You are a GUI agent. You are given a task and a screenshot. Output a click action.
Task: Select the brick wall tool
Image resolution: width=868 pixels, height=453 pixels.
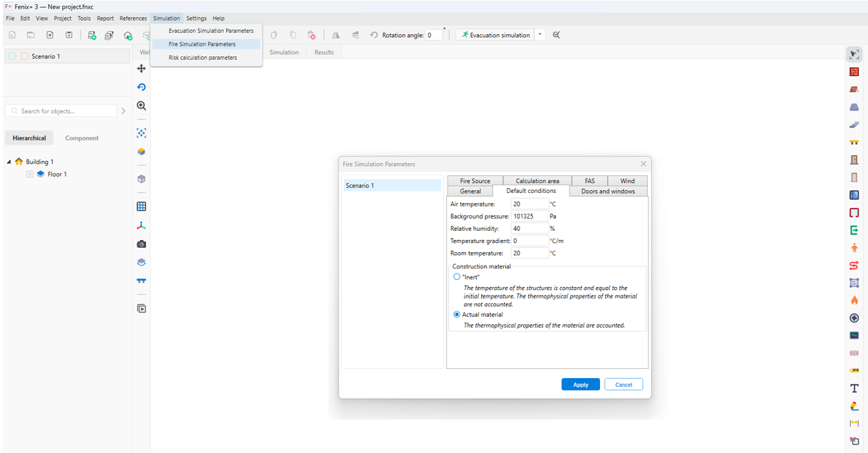pos(854,72)
